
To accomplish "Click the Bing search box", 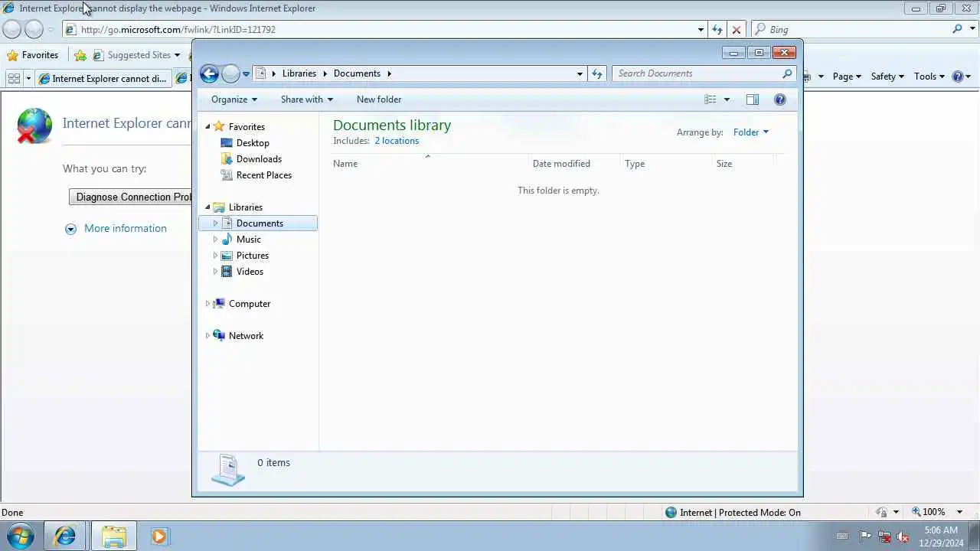I will pos(850,29).
